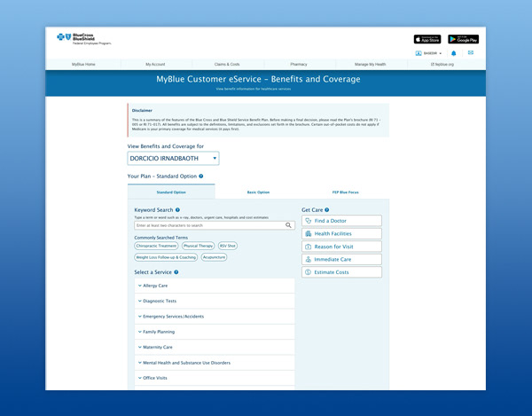Open the Manage My Health menu

click(x=370, y=64)
